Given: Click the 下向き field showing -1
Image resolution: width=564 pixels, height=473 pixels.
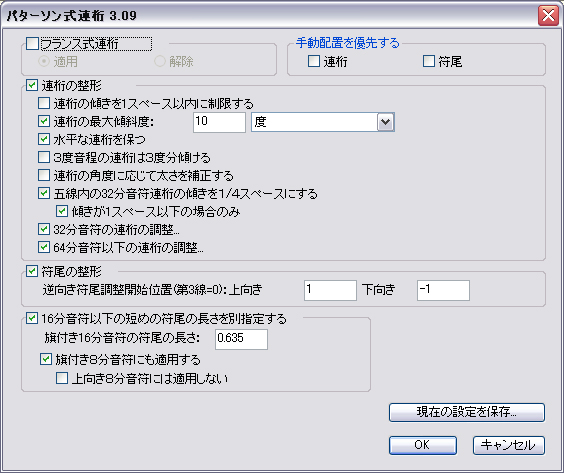Looking at the screenshot, I should pyautogui.click(x=443, y=290).
